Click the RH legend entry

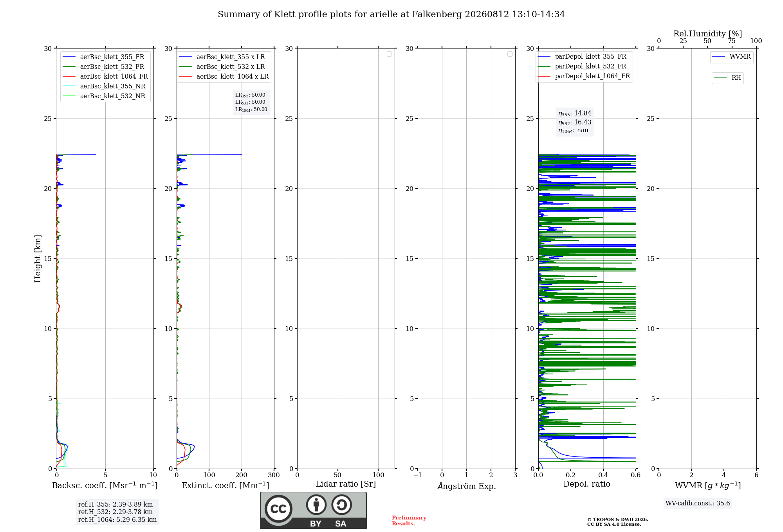pos(727,78)
